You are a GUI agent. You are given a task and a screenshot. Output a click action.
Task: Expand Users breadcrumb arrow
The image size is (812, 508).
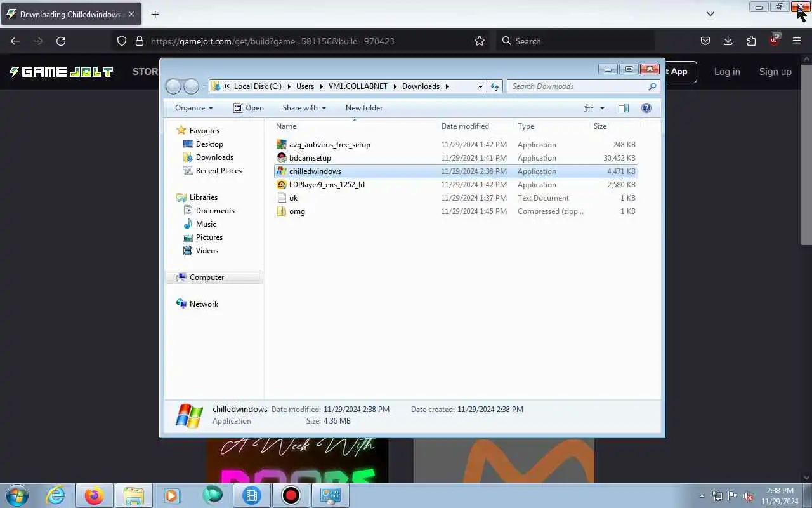[x=321, y=86]
